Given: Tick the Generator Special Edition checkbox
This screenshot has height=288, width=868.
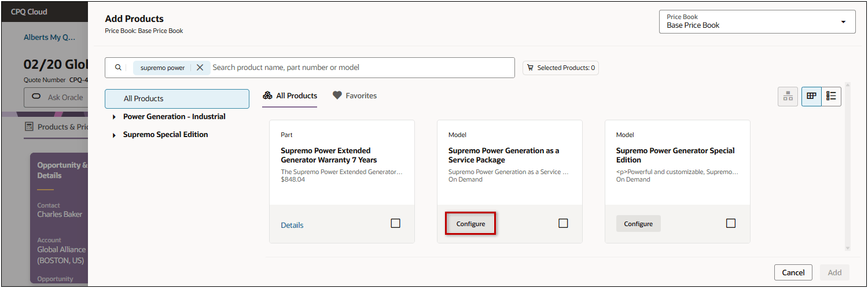Looking at the screenshot, I should (731, 223).
